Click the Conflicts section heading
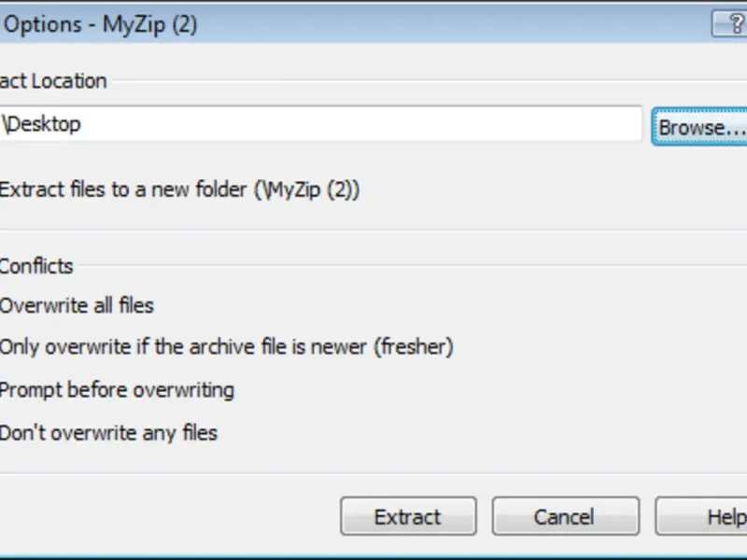The width and height of the screenshot is (747, 560). pos(36,266)
